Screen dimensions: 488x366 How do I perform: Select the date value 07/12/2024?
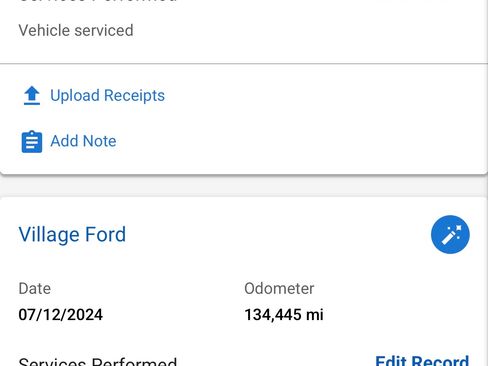61,315
